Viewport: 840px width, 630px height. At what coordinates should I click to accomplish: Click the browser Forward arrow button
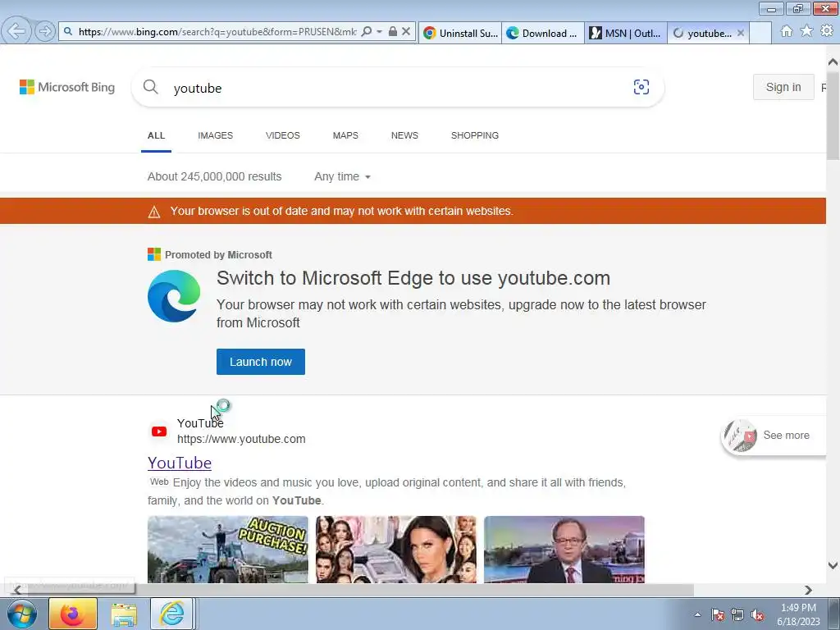[x=45, y=31]
